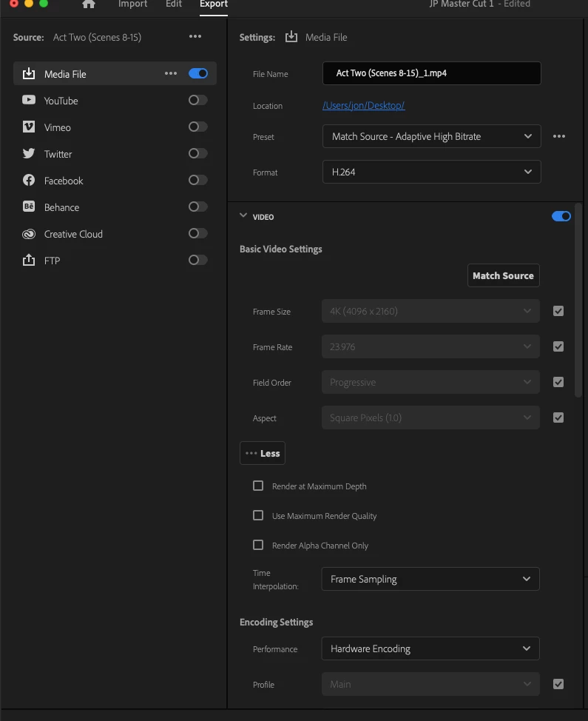Switch to the Edit tab
Screen dimensions: 588x721
point(174,4)
